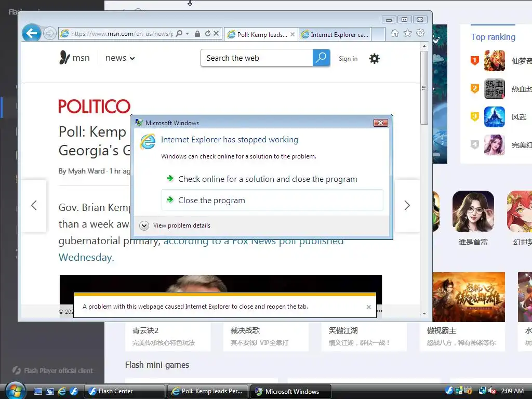
Task: Open Top ranking tab in Flash Center
Action: click(x=493, y=37)
